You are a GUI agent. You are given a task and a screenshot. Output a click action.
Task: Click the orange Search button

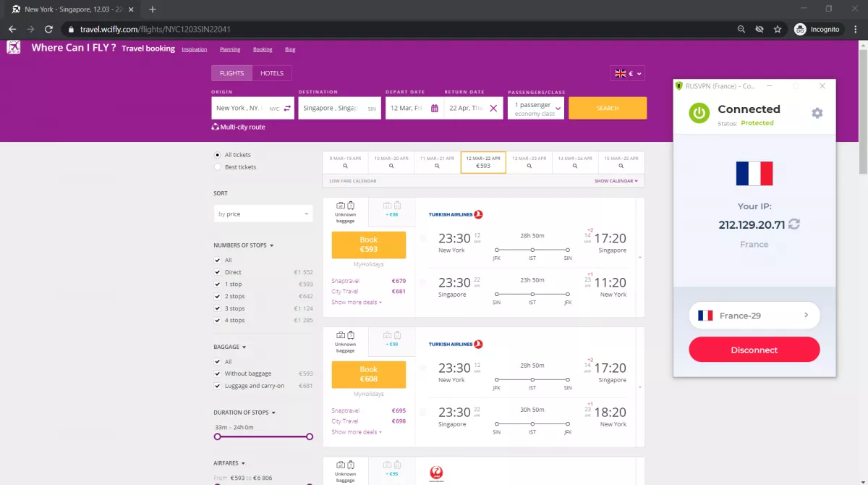608,108
